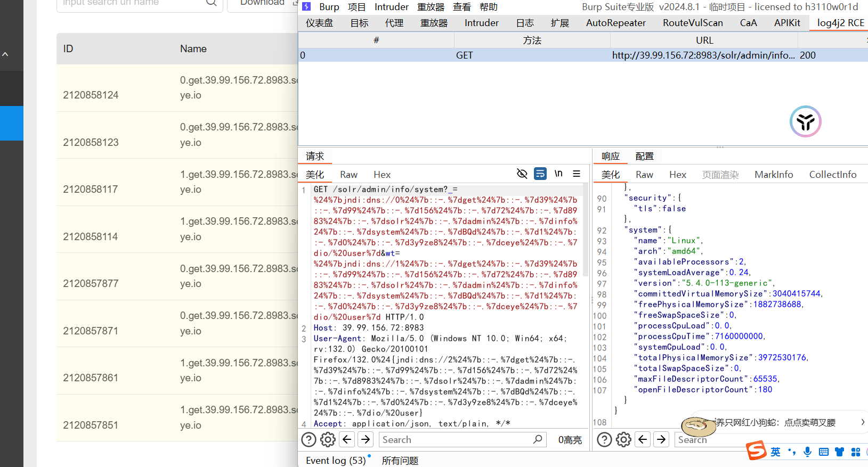Open the AutoRepeater tab
868x467 pixels.
tap(615, 23)
